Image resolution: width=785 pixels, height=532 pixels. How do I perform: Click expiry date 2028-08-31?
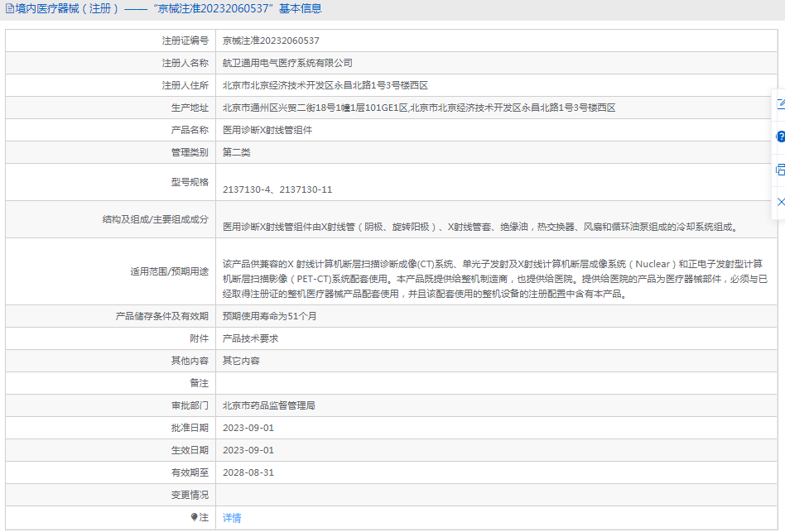coord(248,472)
